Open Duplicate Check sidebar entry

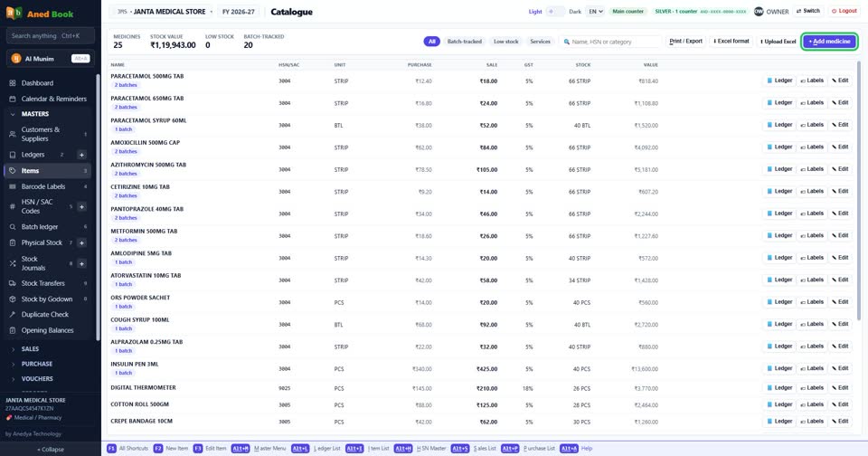pyautogui.click(x=49, y=315)
